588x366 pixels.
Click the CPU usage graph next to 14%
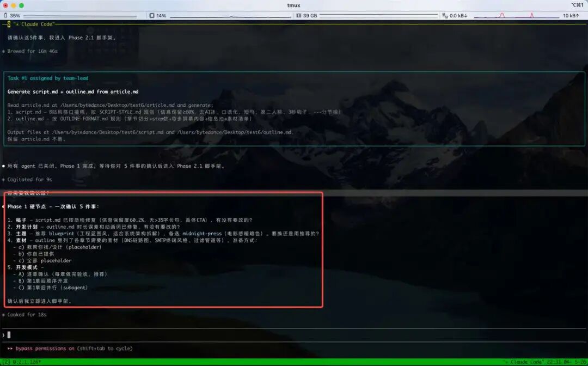(231, 16)
